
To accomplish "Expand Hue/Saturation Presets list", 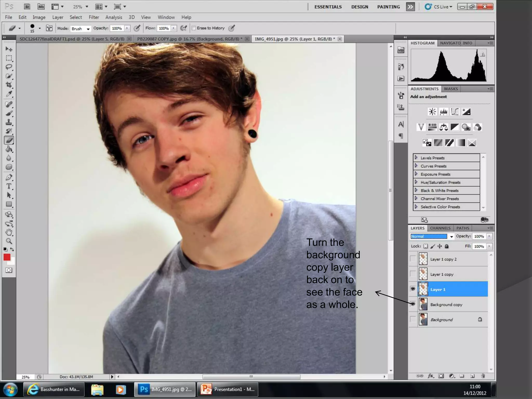I will [416, 182].
